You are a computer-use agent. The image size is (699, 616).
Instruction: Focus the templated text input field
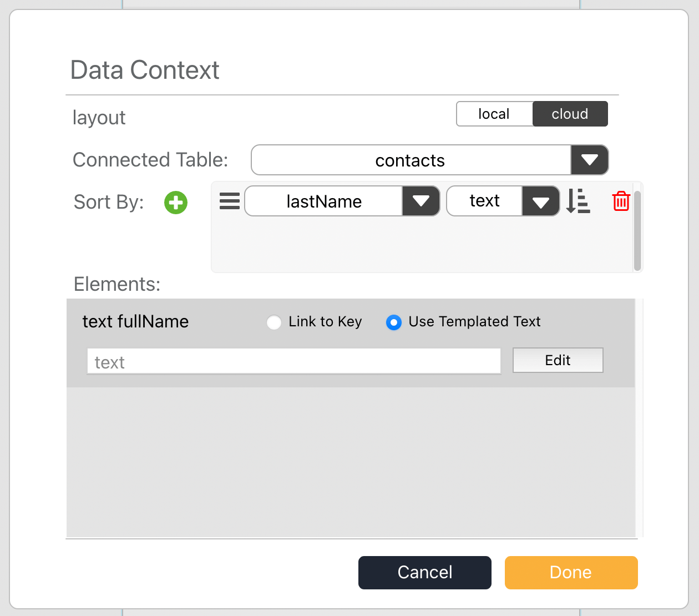click(294, 361)
